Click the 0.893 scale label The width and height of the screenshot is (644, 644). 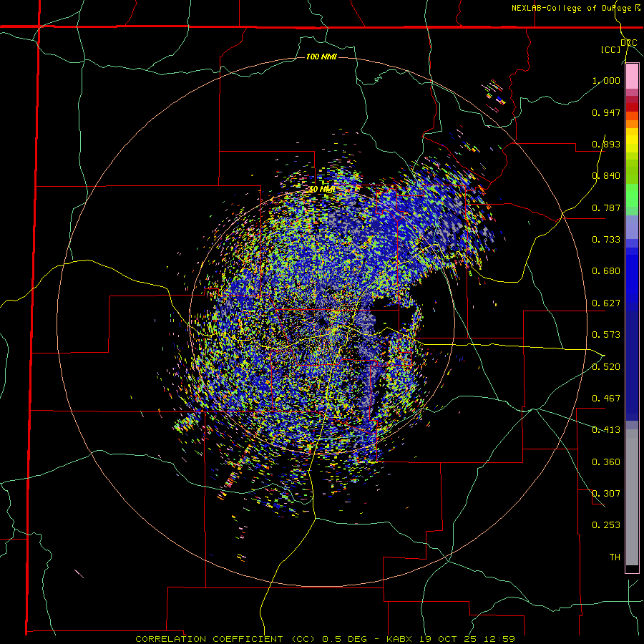coord(606,144)
